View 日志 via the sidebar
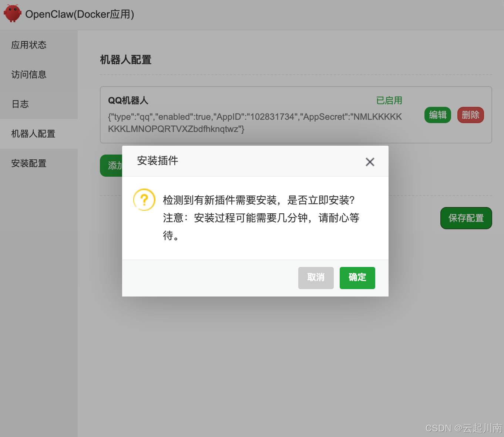The height and width of the screenshot is (437, 504). click(x=20, y=104)
